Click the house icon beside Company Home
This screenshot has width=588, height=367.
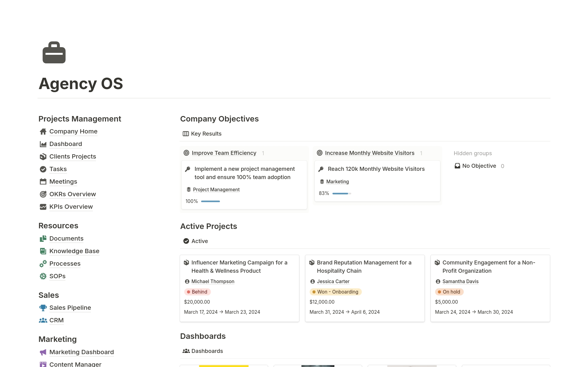(43, 132)
